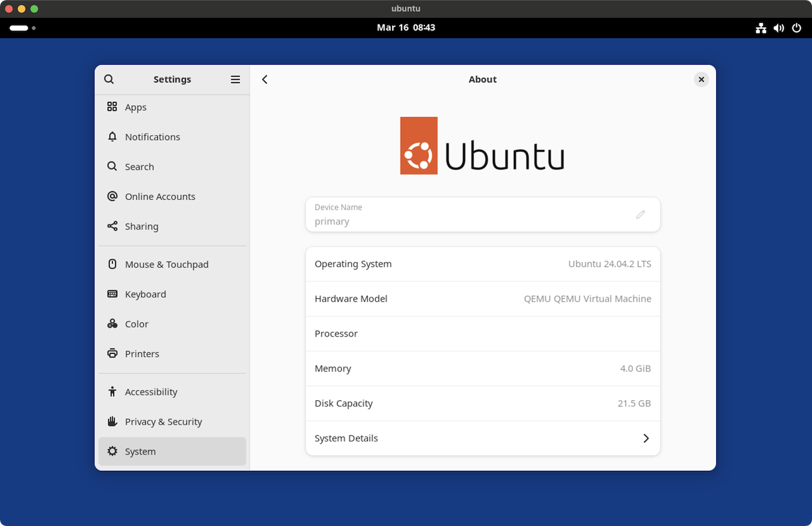812x526 pixels.
Task: Open the volume icon in top bar
Action: click(778, 28)
